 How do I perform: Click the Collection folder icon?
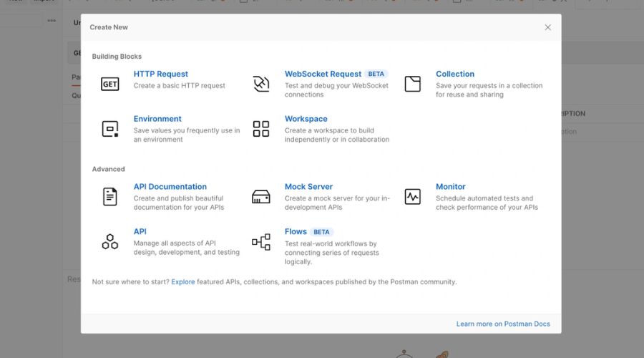pos(412,84)
